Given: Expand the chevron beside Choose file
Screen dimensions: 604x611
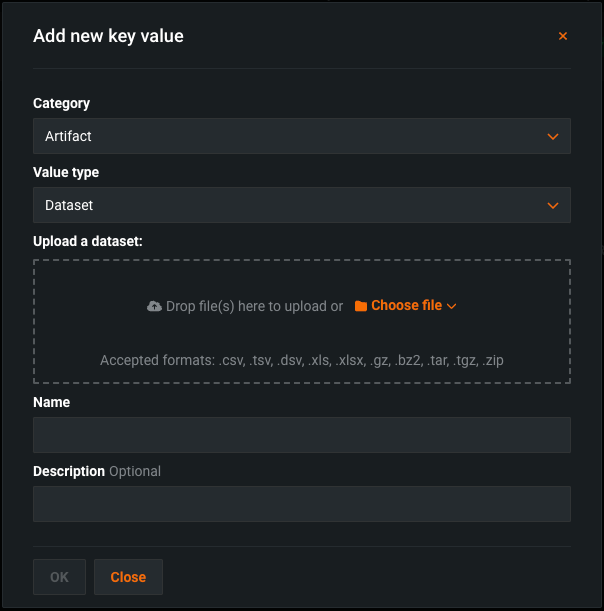Looking at the screenshot, I should (452, 306).
